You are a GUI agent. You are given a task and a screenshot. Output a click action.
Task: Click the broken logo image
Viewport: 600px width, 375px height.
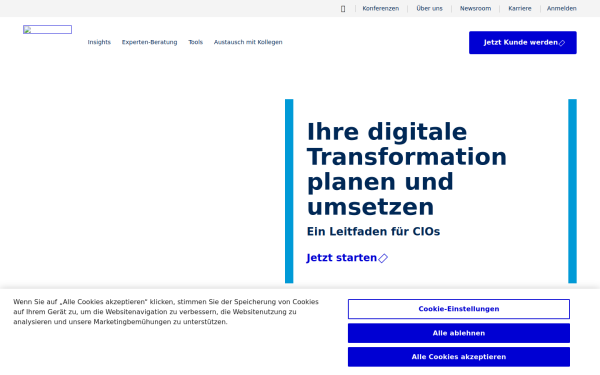[47, 29]
